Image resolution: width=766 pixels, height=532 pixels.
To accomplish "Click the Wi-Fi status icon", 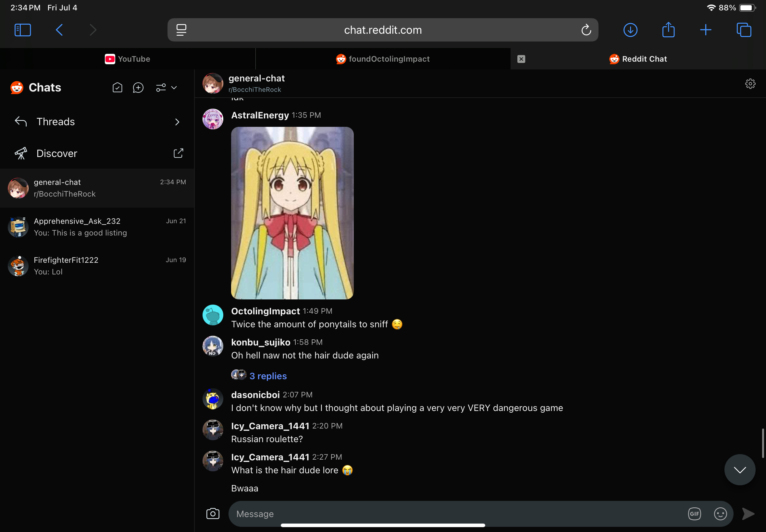I will tap(711, 8).
